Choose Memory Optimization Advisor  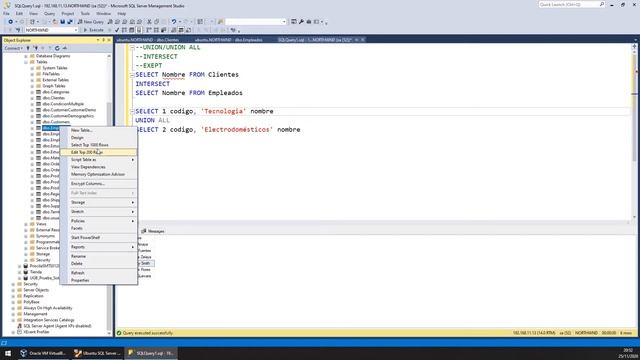click(x=98, y=174)
